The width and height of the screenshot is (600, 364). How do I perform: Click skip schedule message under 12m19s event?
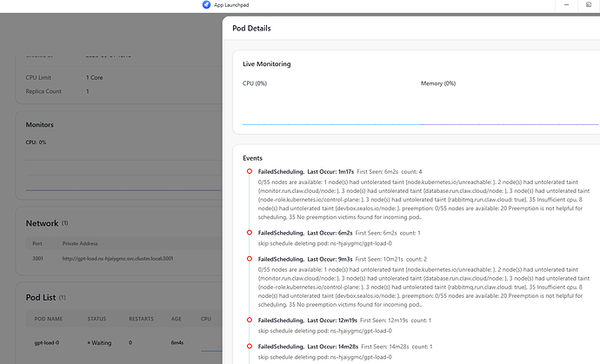coord(325,331)
